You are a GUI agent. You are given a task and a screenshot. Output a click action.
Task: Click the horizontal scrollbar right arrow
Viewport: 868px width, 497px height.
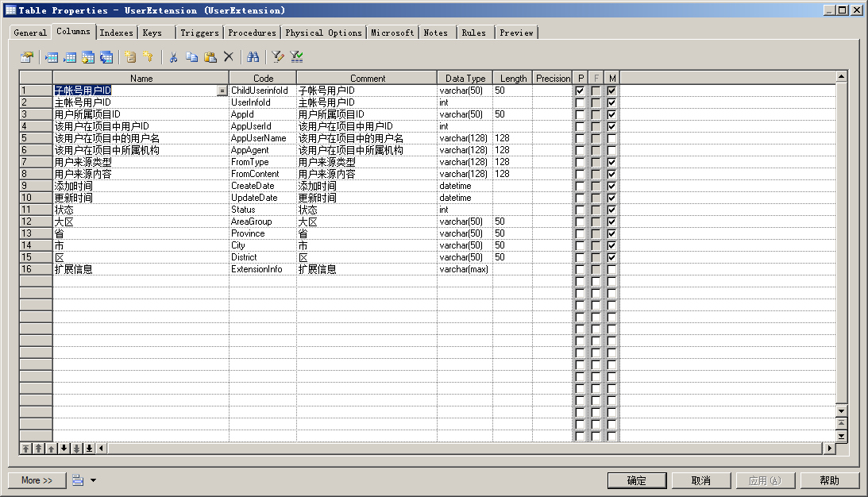[829, 449]
